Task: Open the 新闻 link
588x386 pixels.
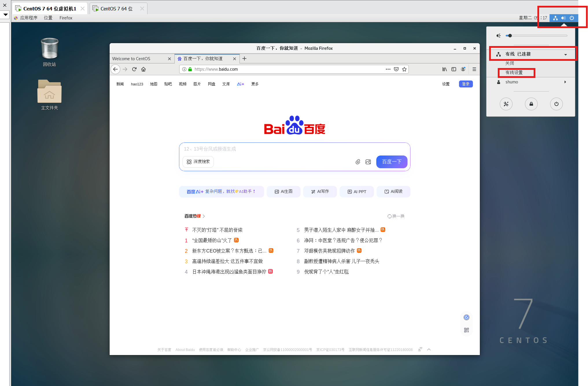Action: click(x=120, y=84)
